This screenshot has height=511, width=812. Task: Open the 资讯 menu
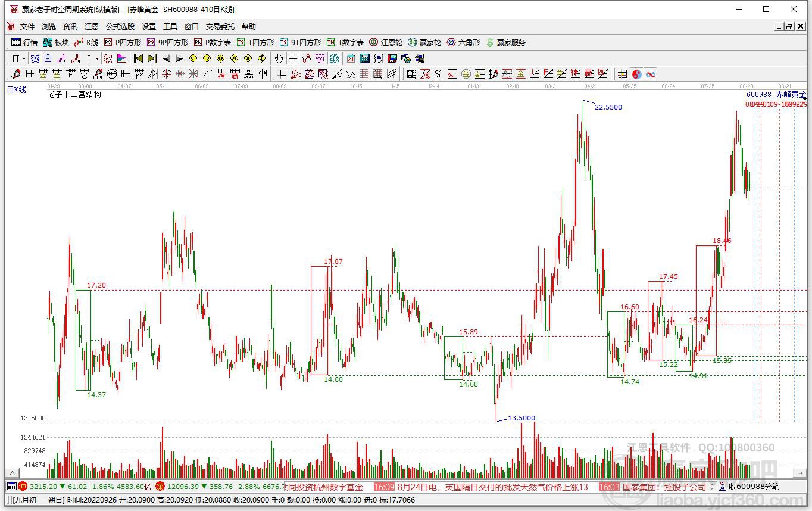click(x=70, y=27)
